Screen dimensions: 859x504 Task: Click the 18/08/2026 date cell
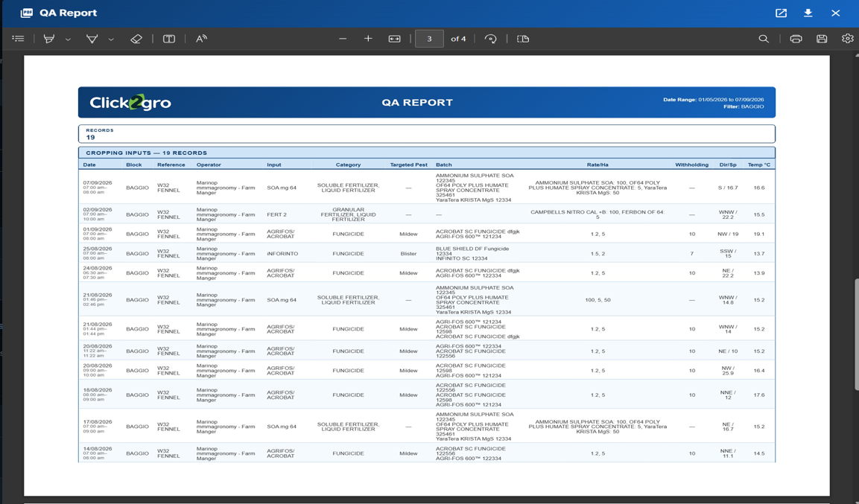97,390
